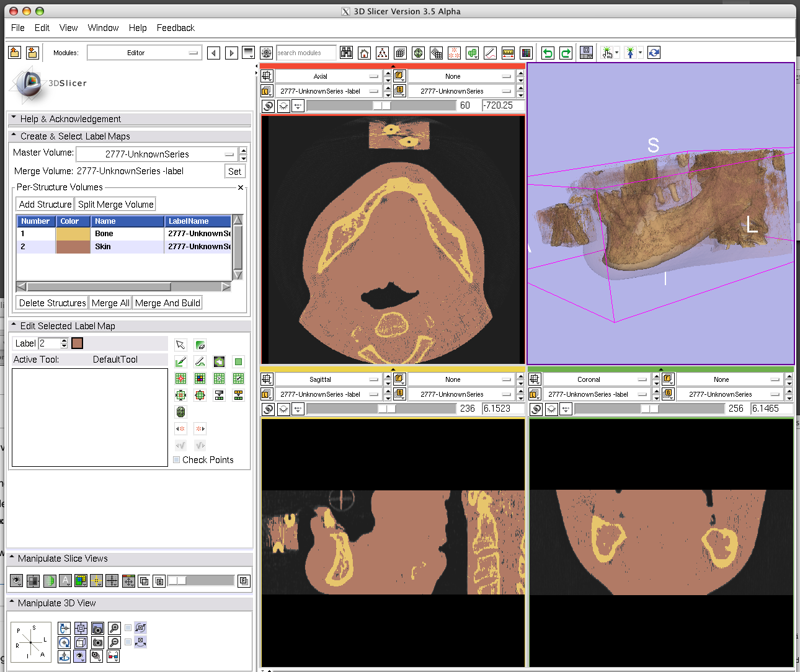Enable checkbox beside 3D spin icon
Viewport: 800px width, 672px height.
pyautogui.click(x=128, y=628)
